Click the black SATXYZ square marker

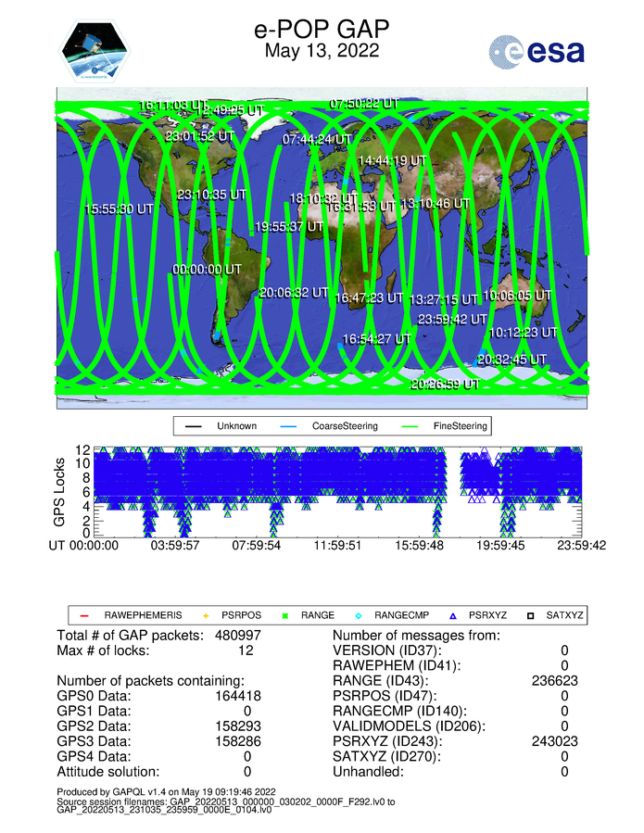point(535,614)
